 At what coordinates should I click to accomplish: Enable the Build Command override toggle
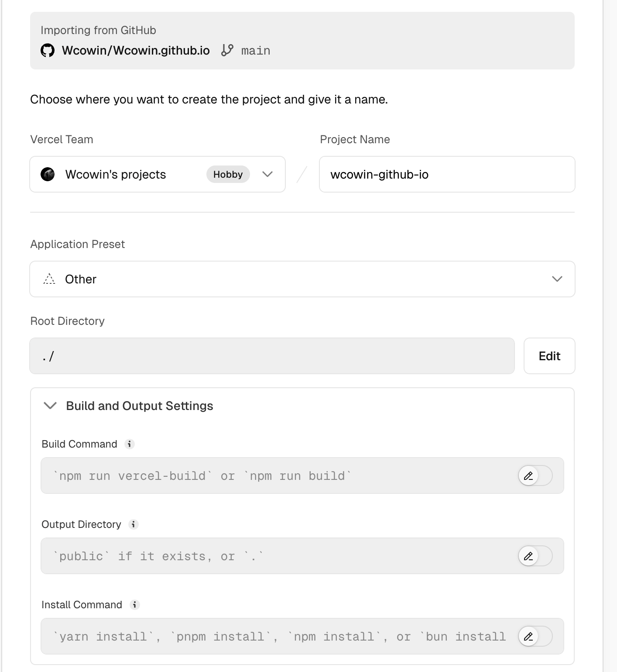[535, 476]
